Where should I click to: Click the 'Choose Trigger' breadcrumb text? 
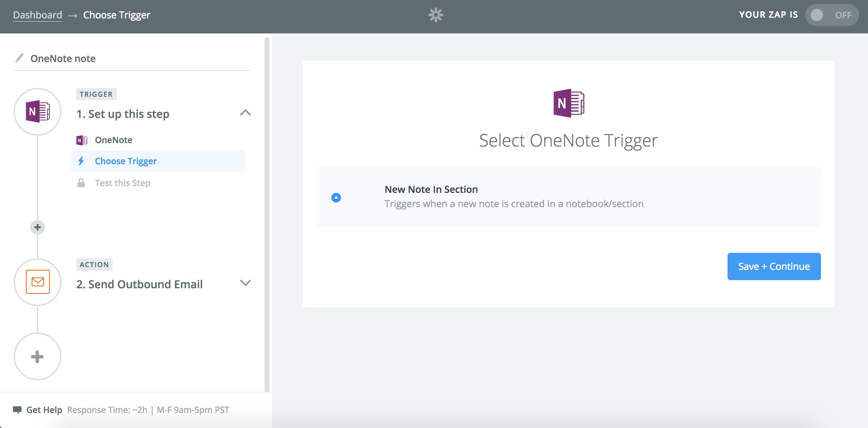[x=117, y=15]
